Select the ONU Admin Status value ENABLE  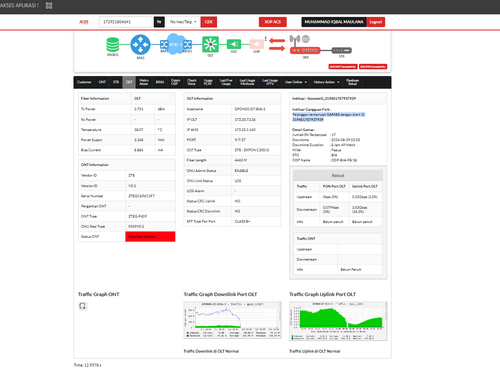(241, 170)
